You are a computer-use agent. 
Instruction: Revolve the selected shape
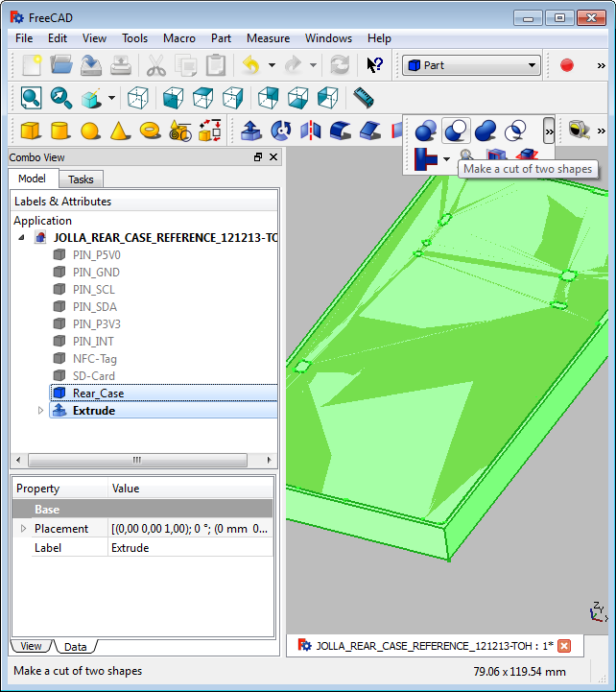pos(281,131)
